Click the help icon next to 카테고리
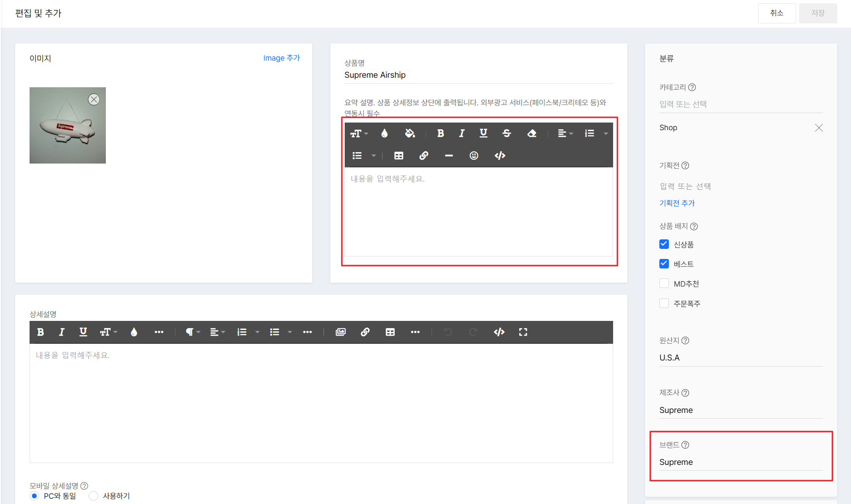The image size is (851, 504). coord(692,87)
